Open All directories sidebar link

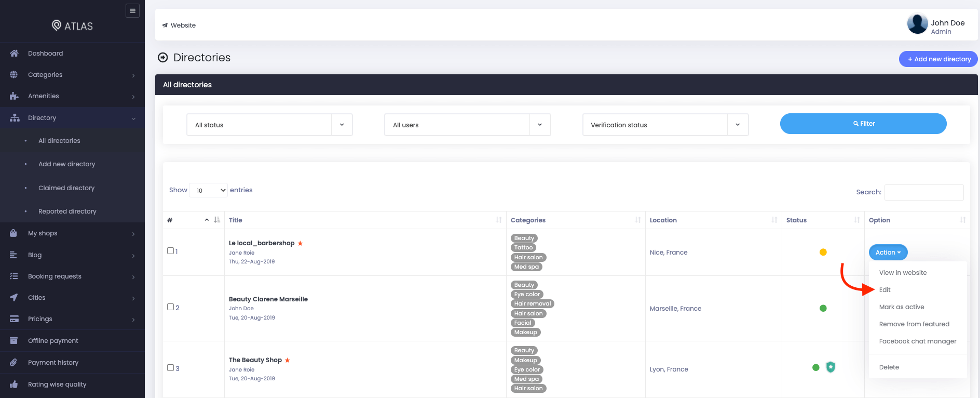coord(59,141)
